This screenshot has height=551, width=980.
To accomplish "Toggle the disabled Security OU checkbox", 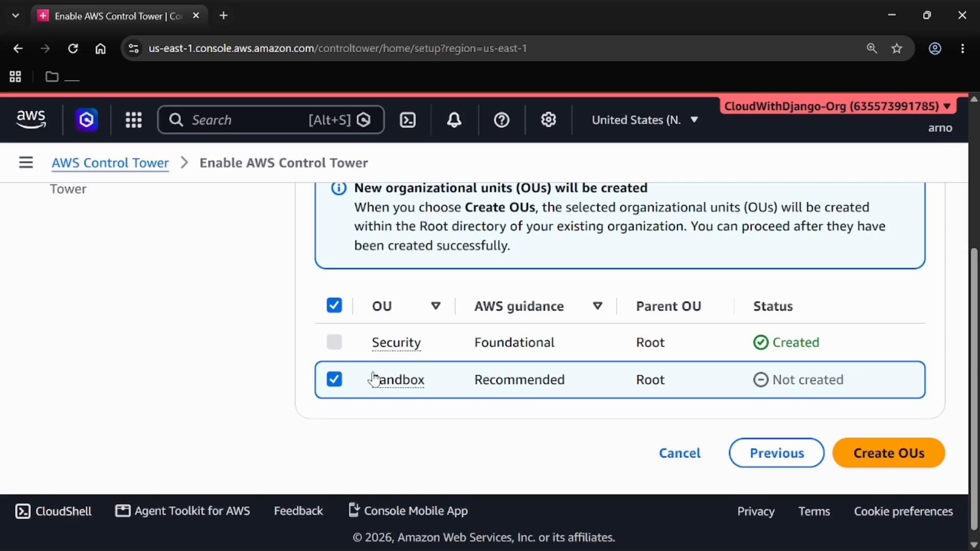I will pyautogui.click(x=334, y=342).
